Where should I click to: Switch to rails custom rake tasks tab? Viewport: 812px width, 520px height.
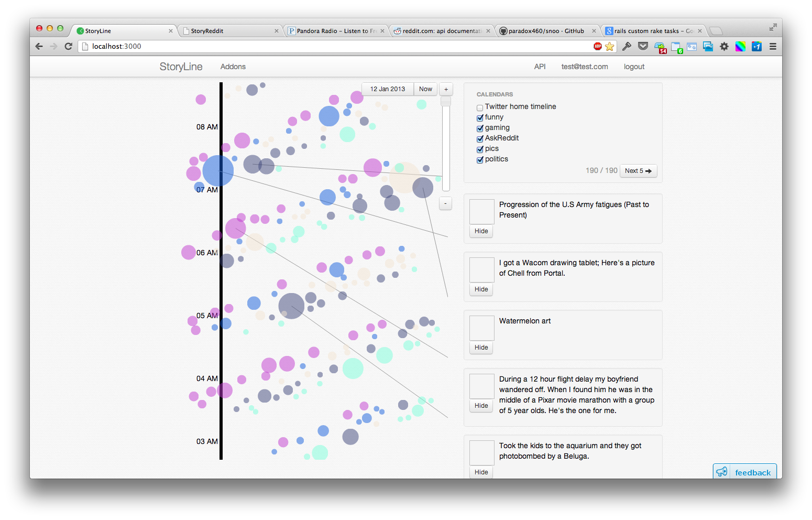[653, 31]
